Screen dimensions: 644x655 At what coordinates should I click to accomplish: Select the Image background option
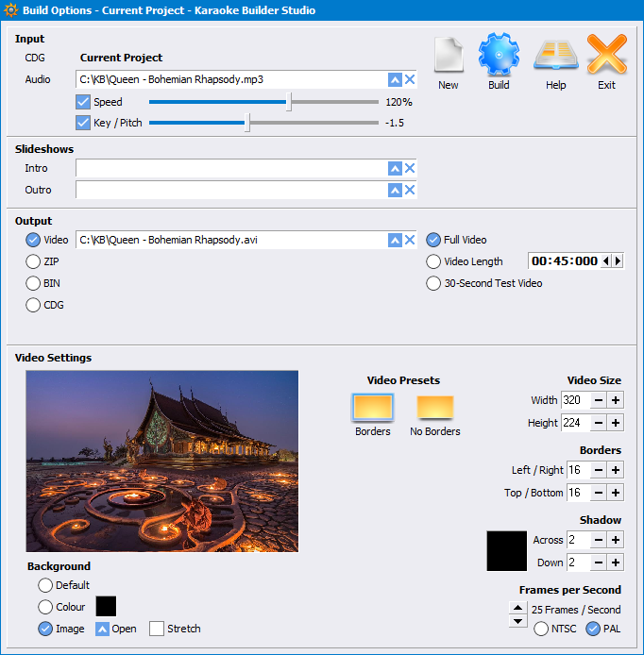(x=45, y=629)
